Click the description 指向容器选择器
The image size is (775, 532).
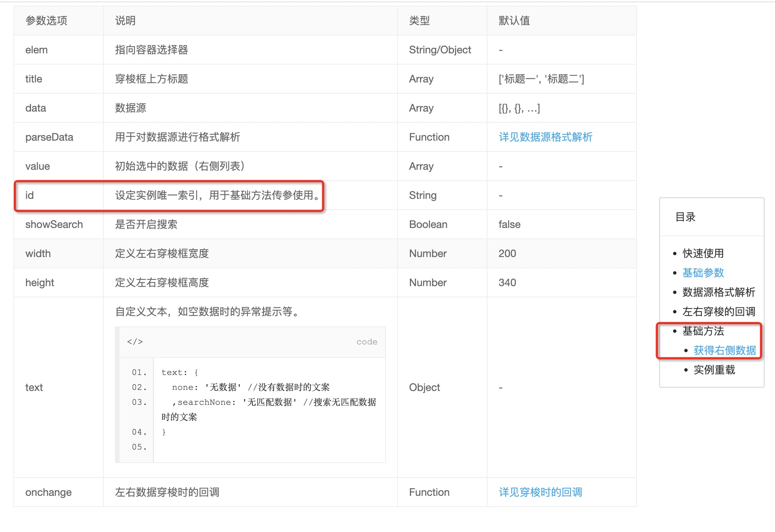[152, 50]
